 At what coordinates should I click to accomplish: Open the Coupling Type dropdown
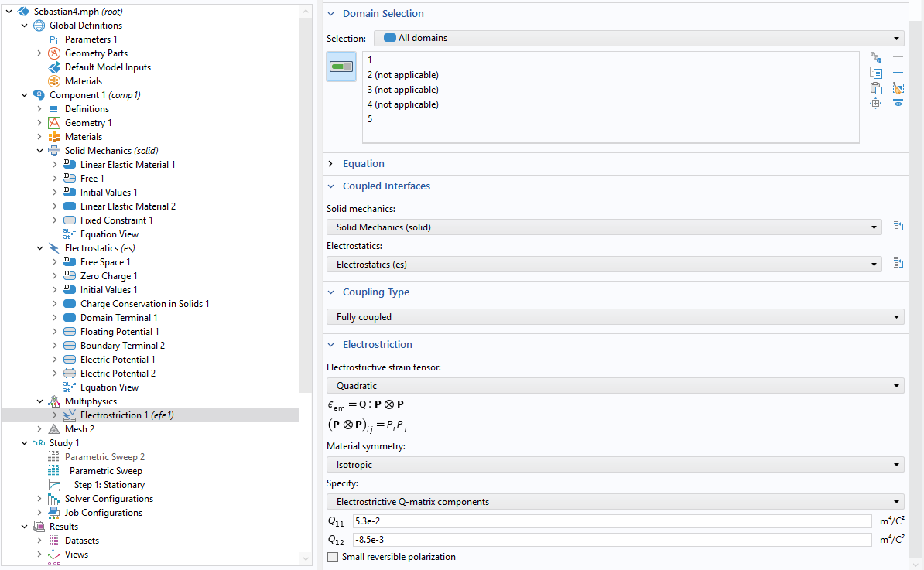click(x=615, y=317)
